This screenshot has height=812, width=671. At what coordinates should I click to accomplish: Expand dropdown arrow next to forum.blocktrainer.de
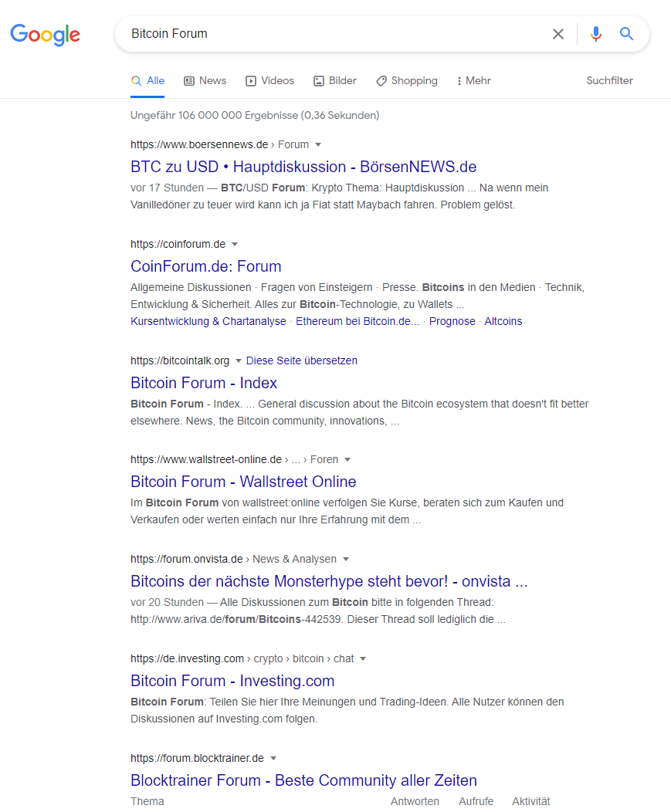pos(273,758)
